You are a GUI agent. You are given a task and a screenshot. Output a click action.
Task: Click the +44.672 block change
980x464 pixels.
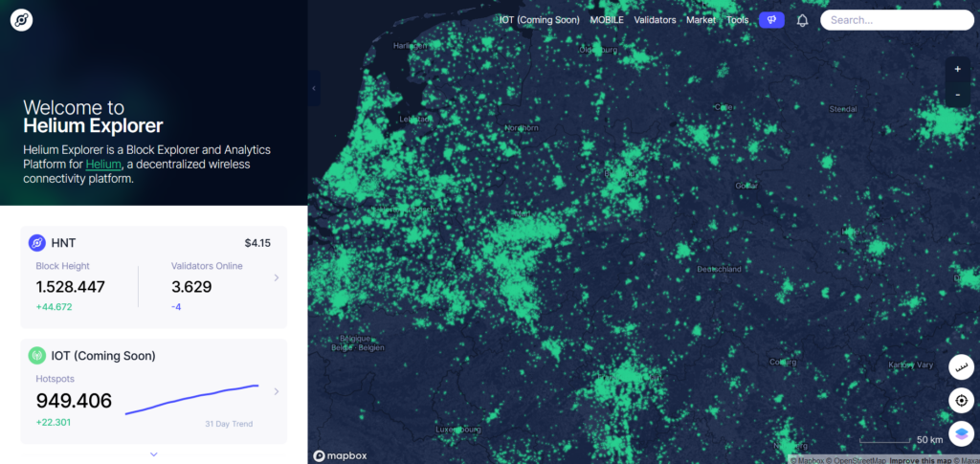tap(54, 307)
